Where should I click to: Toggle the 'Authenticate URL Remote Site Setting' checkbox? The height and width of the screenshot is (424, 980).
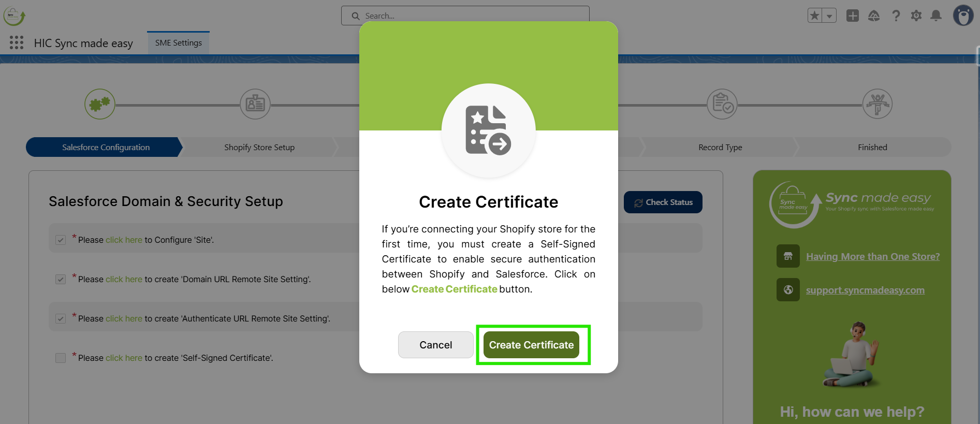[x=61, y=319]
